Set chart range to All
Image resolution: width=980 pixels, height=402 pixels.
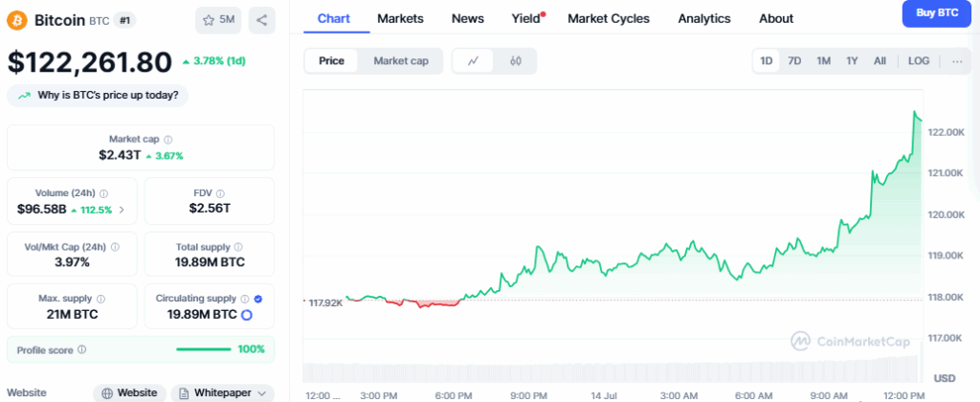point(880,60)
